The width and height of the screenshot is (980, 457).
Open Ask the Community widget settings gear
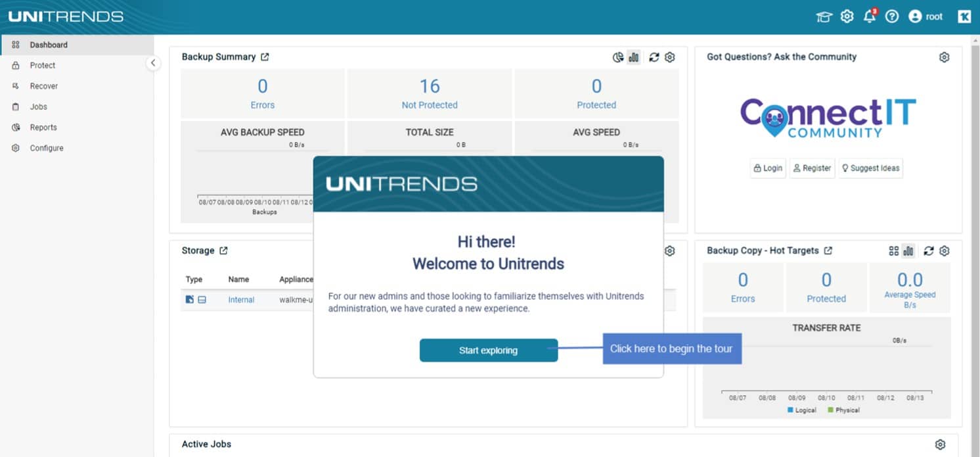[944, 57]
